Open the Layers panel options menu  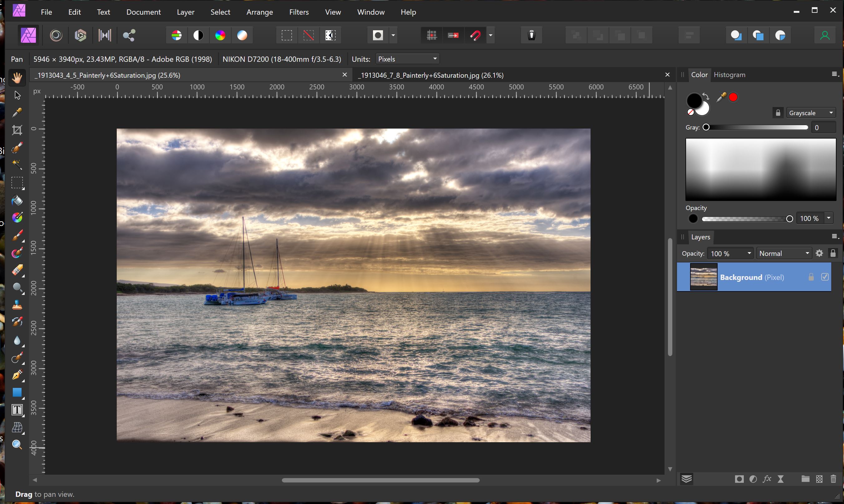[x=836, y=236]
